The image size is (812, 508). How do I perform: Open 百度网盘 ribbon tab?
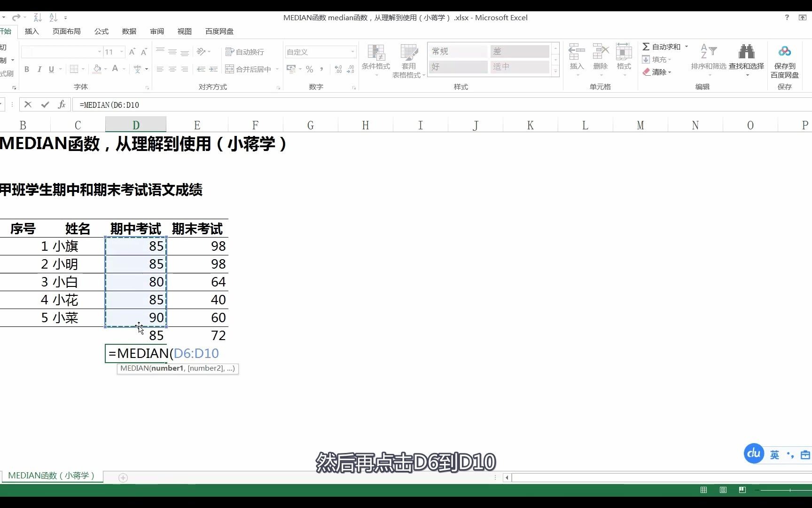click(219, 31)
